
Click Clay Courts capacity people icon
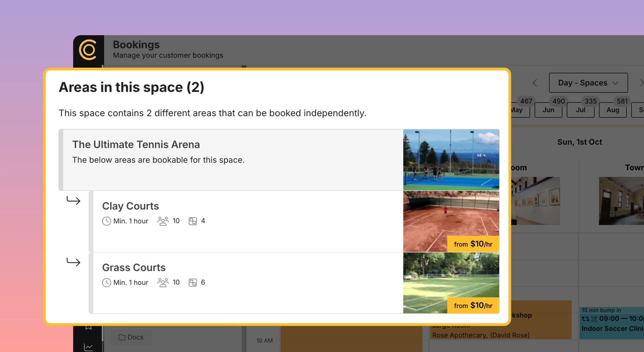[x=163, y=221]
